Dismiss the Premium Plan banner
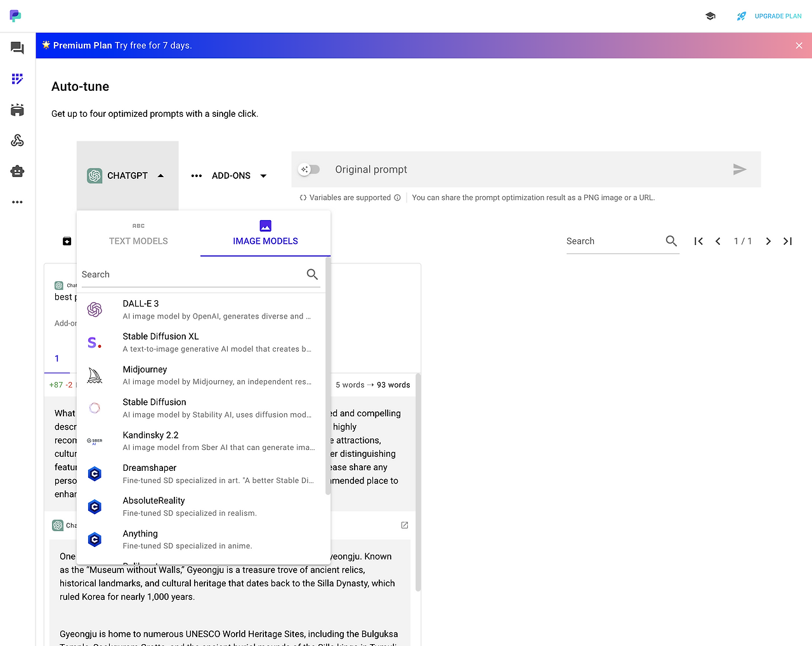This screenshot has width=812, height=646. tap(799, 46)
